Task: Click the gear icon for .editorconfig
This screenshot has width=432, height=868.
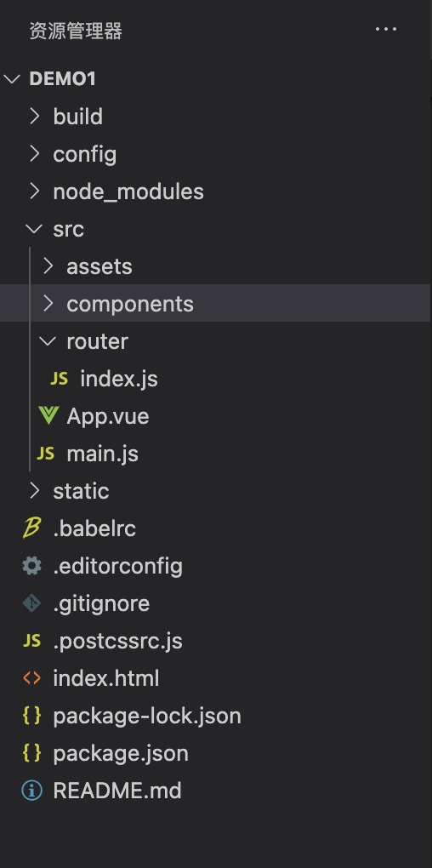Action: tap(31, 566)
